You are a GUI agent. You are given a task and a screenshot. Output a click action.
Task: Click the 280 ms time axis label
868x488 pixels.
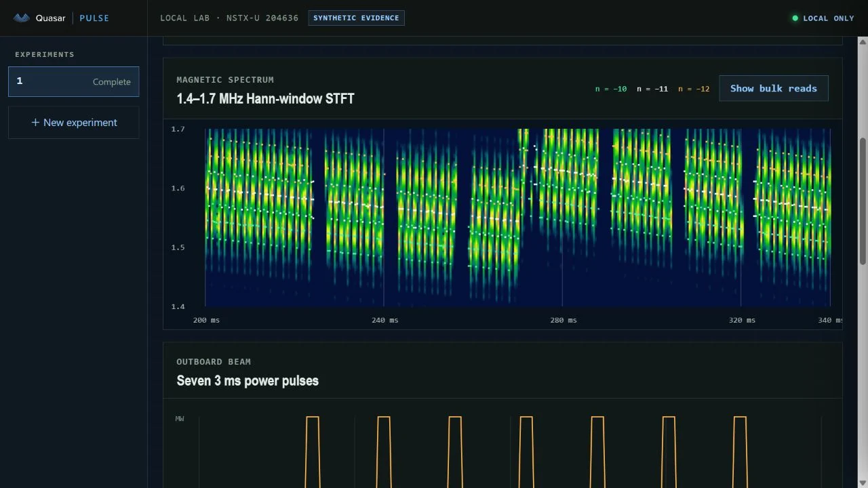pos(564,321)
